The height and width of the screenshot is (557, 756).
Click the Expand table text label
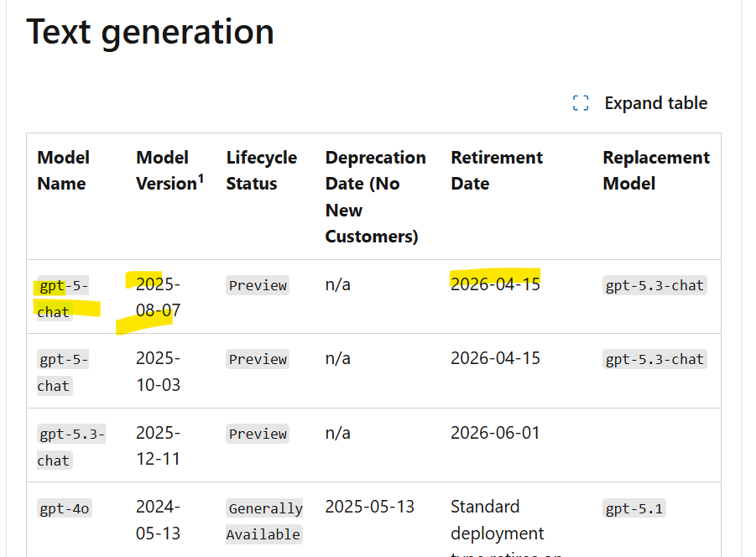click(x=655, y=103)
